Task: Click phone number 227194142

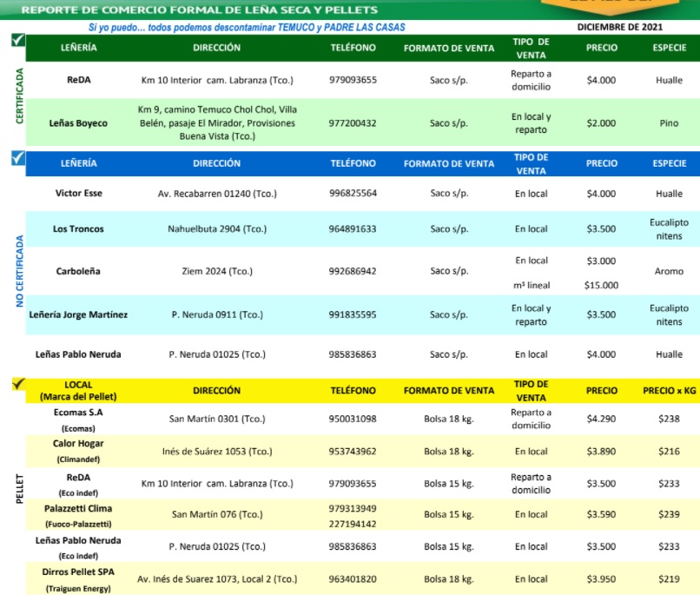Action: tap(353, 524)
